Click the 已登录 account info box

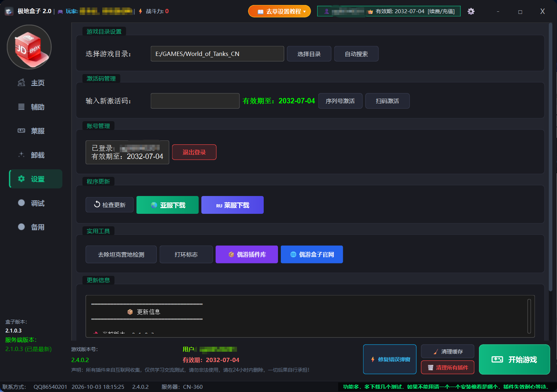[x=127, y=152]
